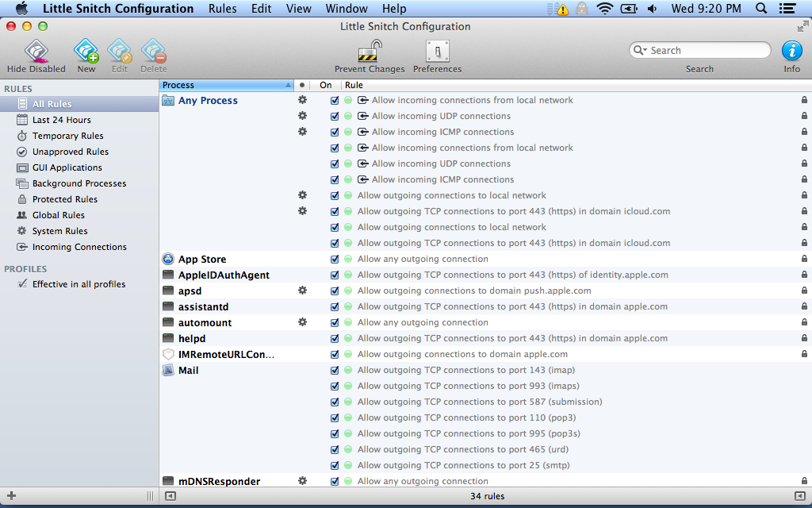812x508 pixels.
Task: Click the volume icon in menu bar
Action: click(x=652, y=9)
